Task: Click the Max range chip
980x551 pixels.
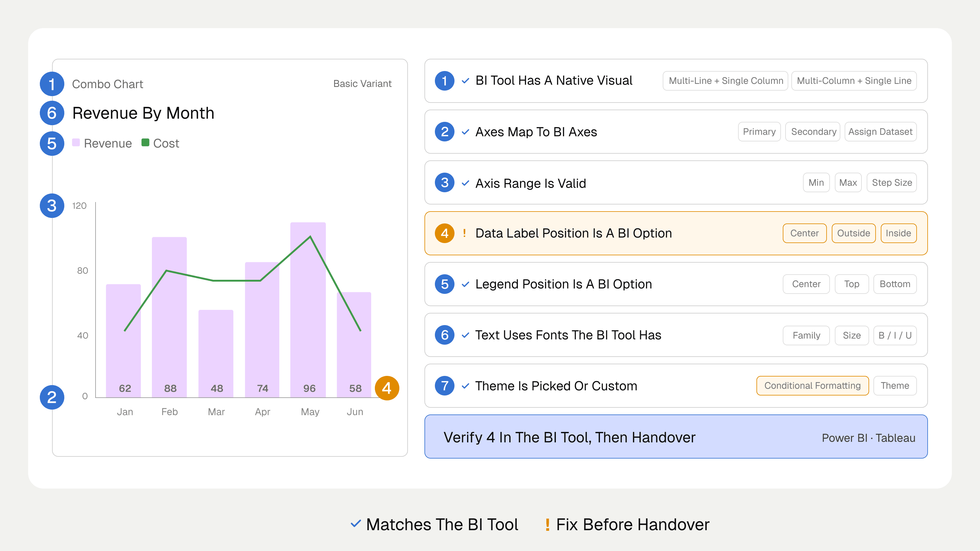Action: (x=848, y=182)
